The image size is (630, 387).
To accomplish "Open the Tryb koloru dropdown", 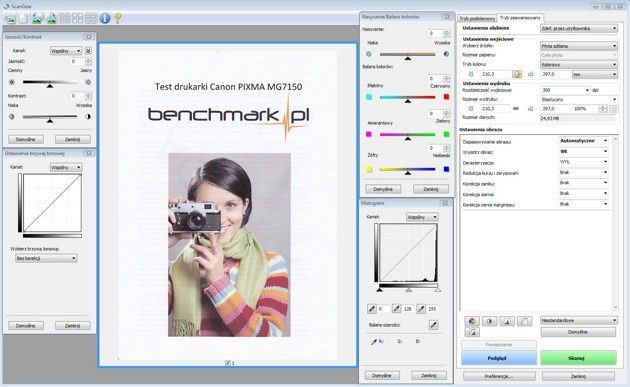I will pos(578,64).
